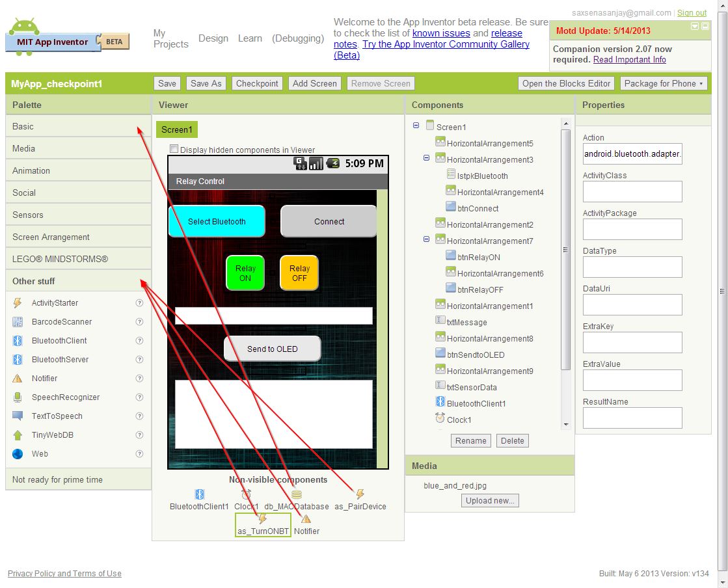The width and height of the screenshot is (728, 588).
Task: Click the ActivityClass property field
Action: click(632, 191)
